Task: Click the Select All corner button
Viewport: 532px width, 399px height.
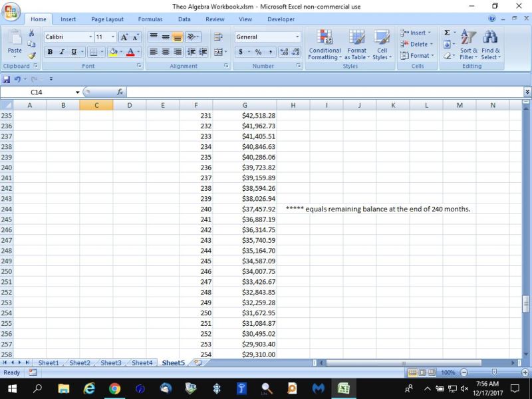Action: [7, 105]
